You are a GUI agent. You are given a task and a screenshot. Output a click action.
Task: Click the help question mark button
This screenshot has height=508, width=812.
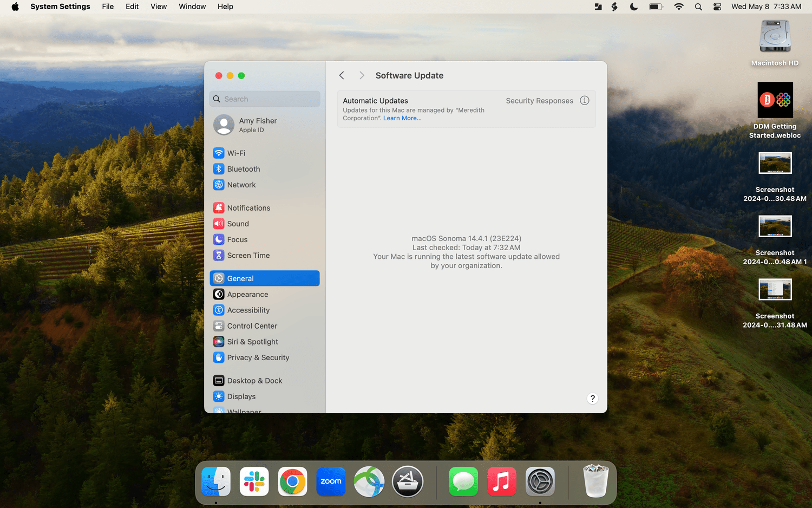(x=592, y=399)
